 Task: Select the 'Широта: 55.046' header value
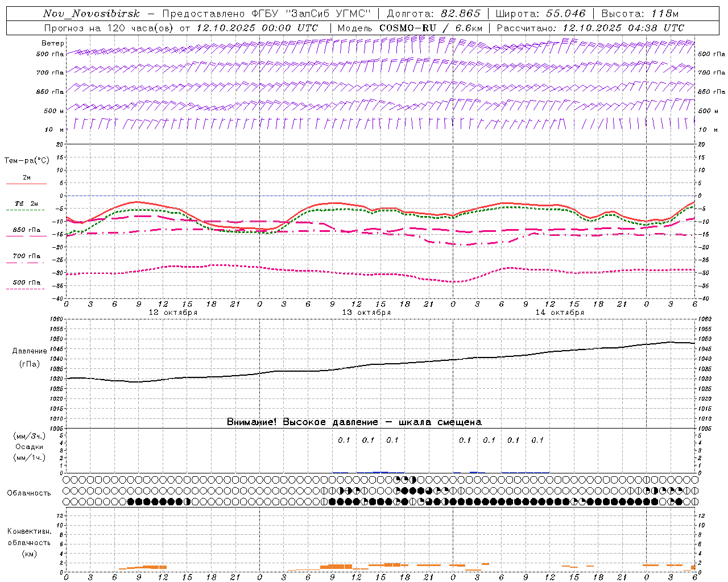click(x=540, y=14)
